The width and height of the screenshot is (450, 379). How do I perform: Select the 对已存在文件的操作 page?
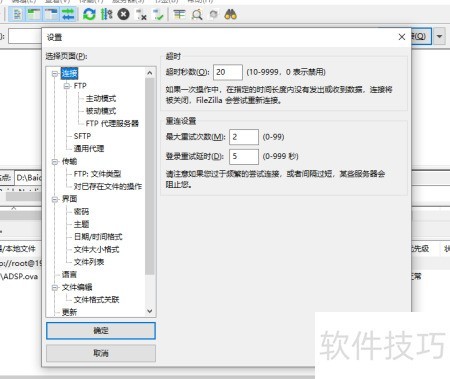click(108, 187)
